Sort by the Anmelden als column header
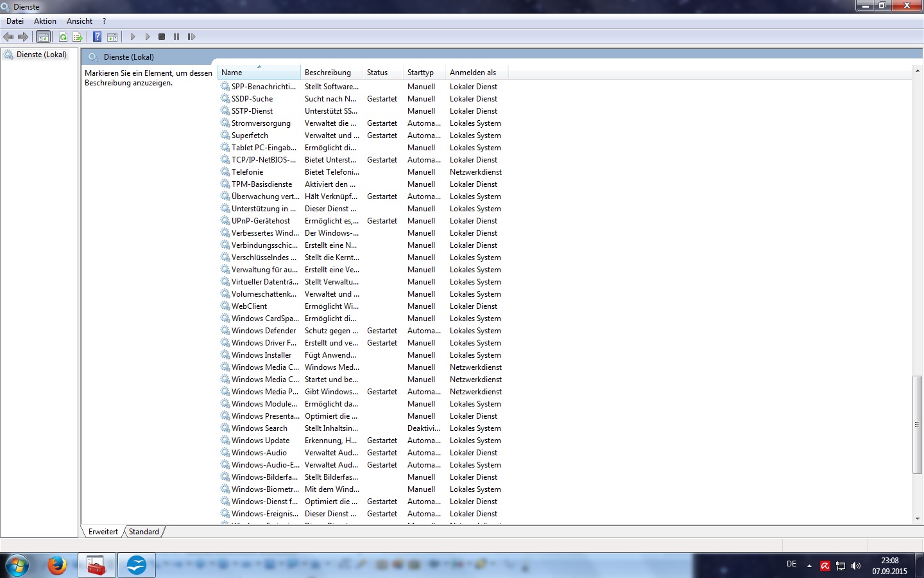Viewport: 924px width, 578px height. pyautogui.click(x=476, y=73)
